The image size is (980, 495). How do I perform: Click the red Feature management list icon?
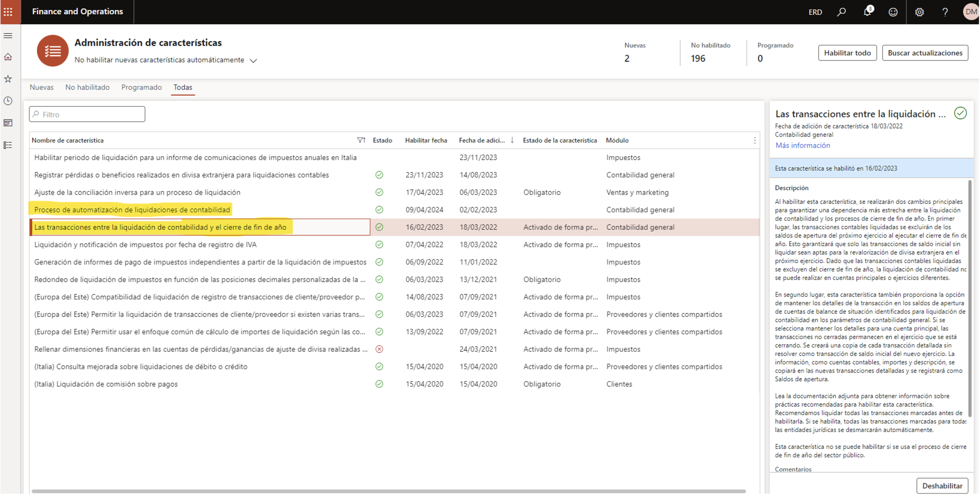click(52, 51)
